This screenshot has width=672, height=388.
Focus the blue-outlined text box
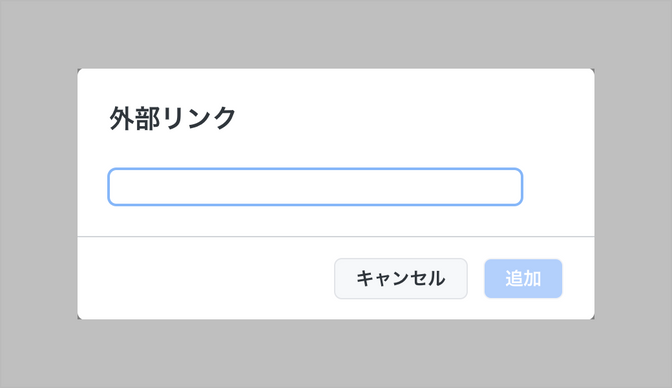(315, 187)
